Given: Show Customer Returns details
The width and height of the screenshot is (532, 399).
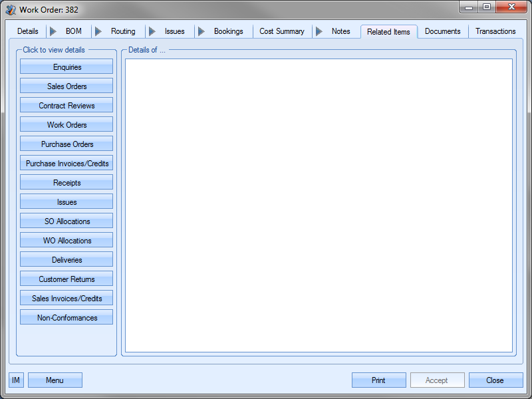Looking at the screenshot, I should coord(66,279).
